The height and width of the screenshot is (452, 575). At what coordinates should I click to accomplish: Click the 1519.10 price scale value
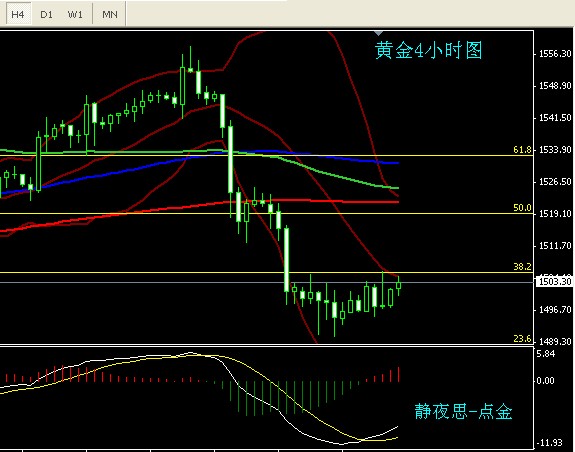(x=555, y=213)
